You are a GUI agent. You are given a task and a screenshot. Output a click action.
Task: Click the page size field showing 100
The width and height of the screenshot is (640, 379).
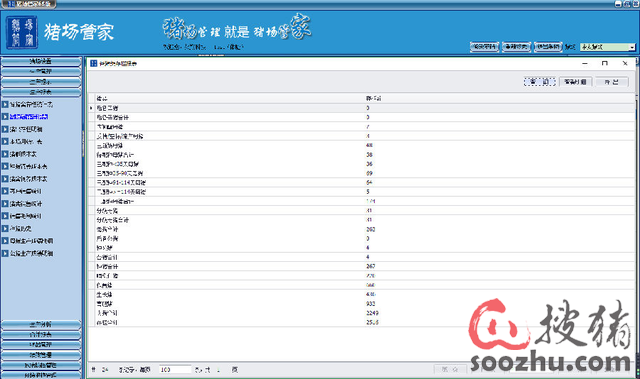pos(175,370)
